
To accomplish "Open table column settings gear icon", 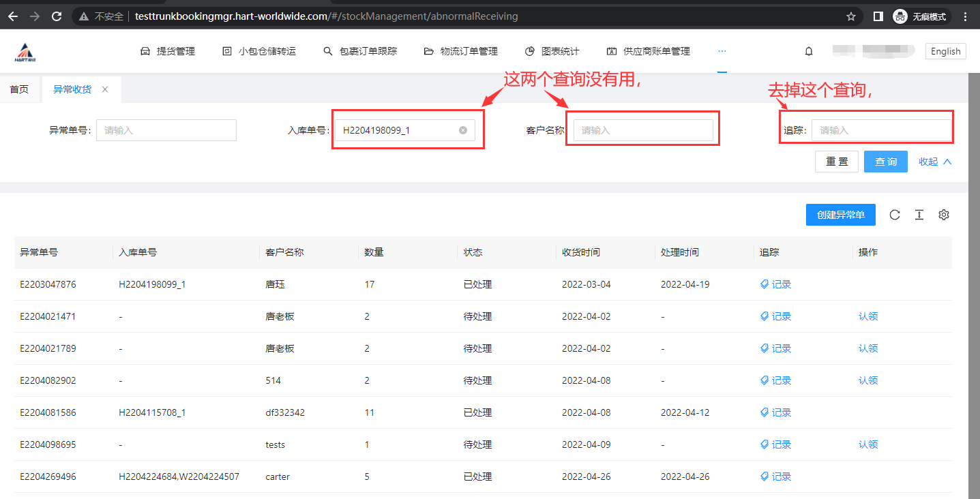I will pyautogui.click(x=944, y=215).
